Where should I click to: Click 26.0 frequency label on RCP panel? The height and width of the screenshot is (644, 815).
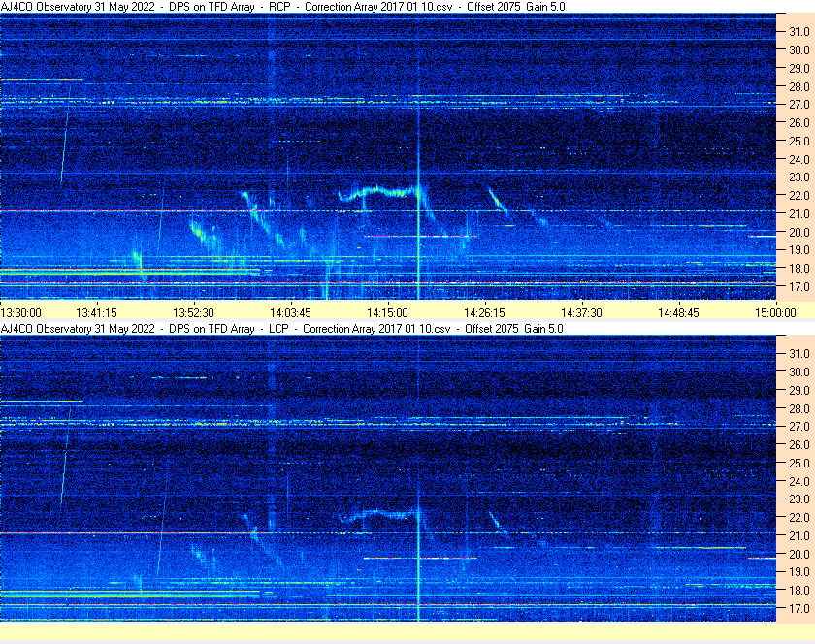point(799,122)
